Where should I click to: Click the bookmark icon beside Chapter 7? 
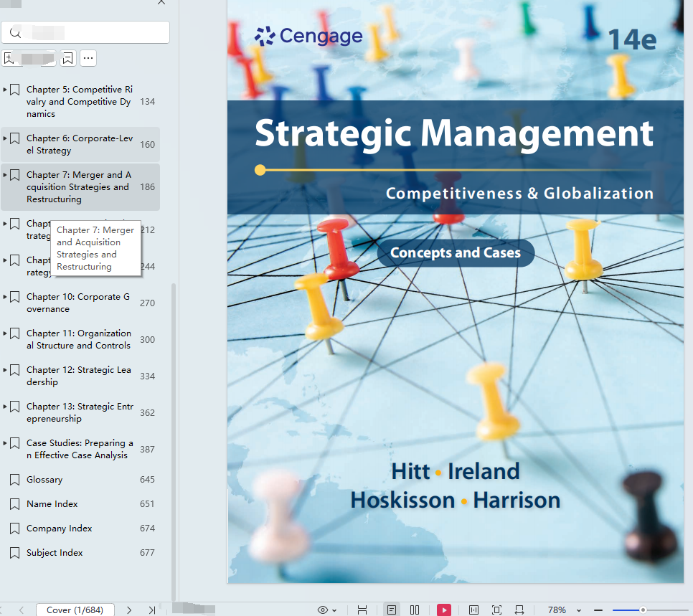[x=14, y=175]
